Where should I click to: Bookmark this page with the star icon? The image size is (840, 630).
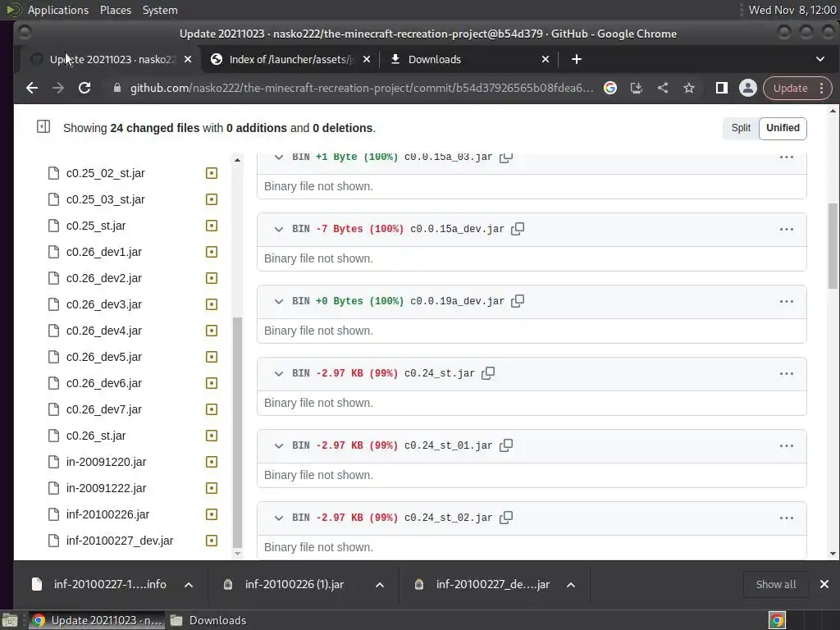pyautogui.click(x=689, y=88)
